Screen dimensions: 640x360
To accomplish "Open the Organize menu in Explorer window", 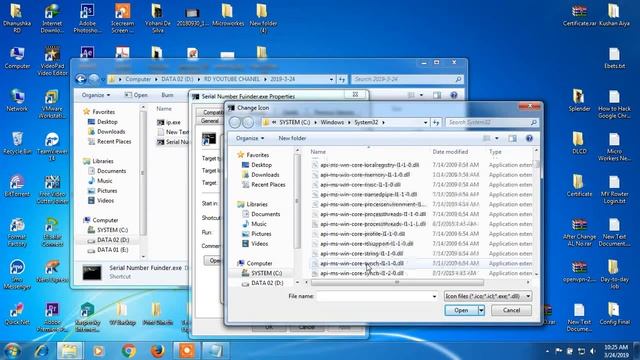I will pos(96,95).
